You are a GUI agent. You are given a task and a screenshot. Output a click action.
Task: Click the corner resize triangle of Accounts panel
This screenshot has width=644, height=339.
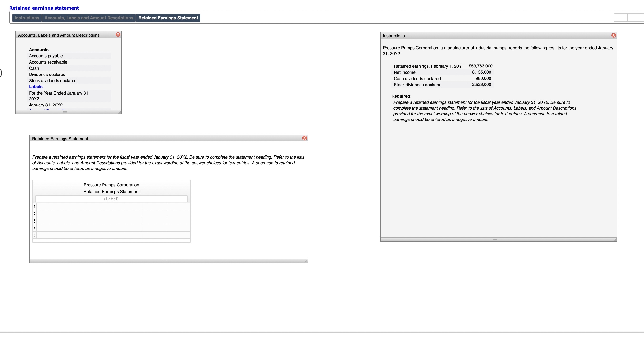click(x=119, y=113)
